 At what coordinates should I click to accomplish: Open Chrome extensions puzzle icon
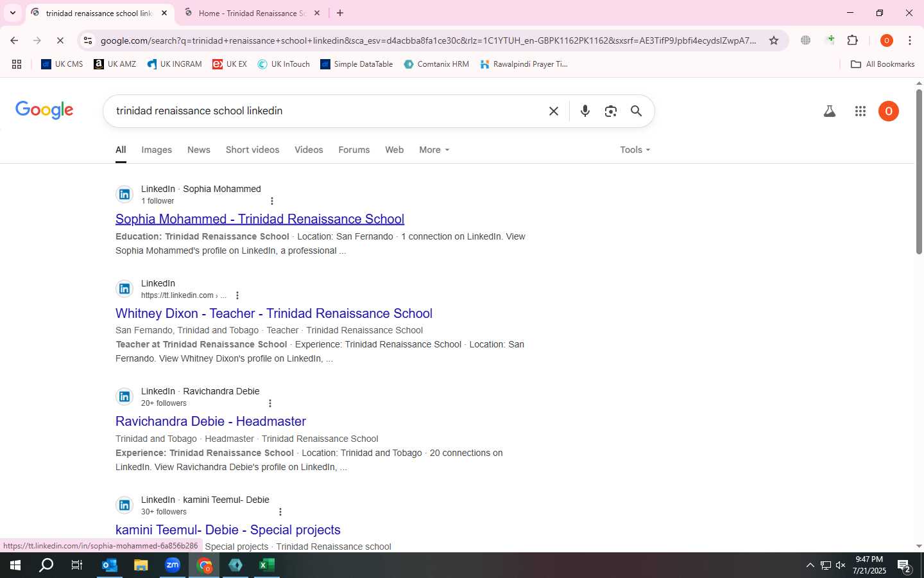[853, 40]
